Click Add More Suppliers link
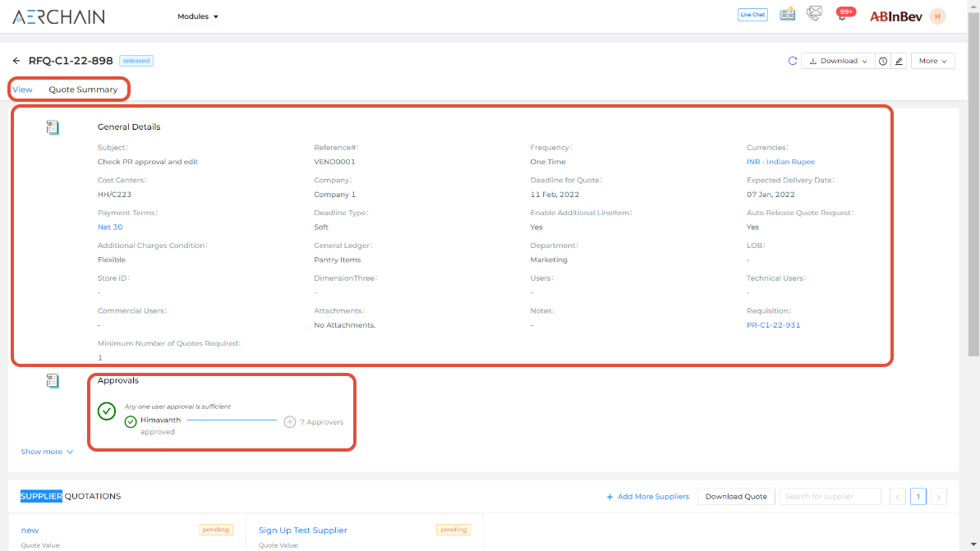The width and height of the screenshot is (980, 551). coord(647,497)
